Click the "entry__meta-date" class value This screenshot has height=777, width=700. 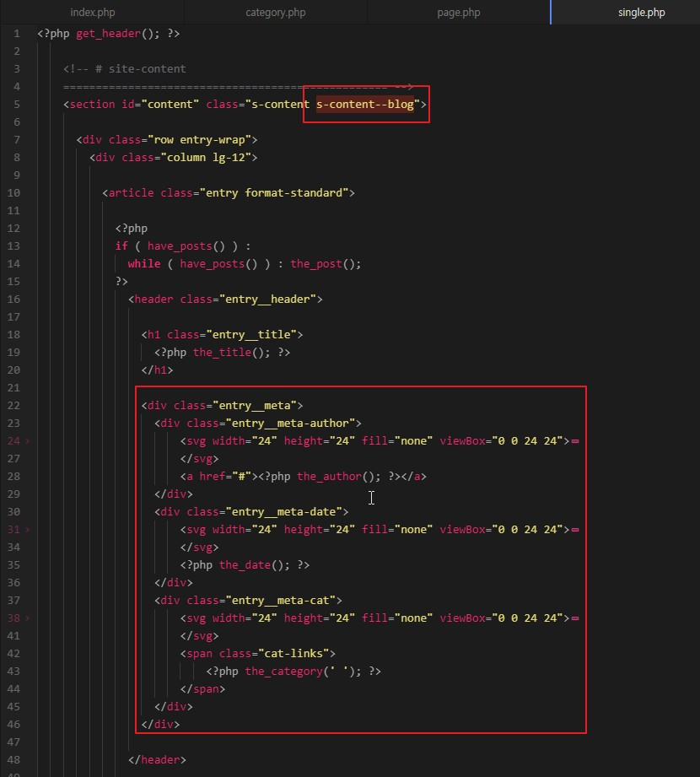click(284, 511)
